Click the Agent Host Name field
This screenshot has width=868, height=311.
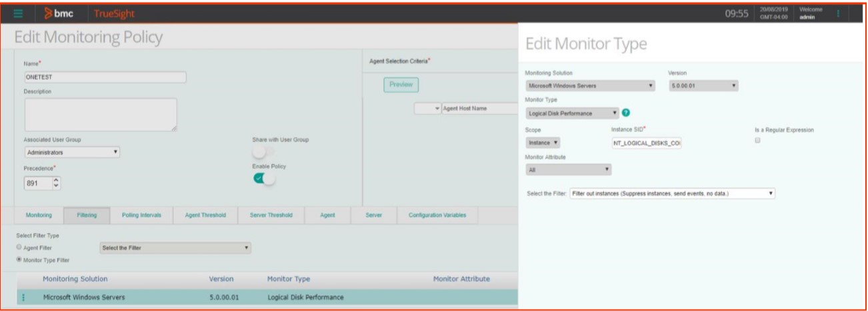coord(480,108)
